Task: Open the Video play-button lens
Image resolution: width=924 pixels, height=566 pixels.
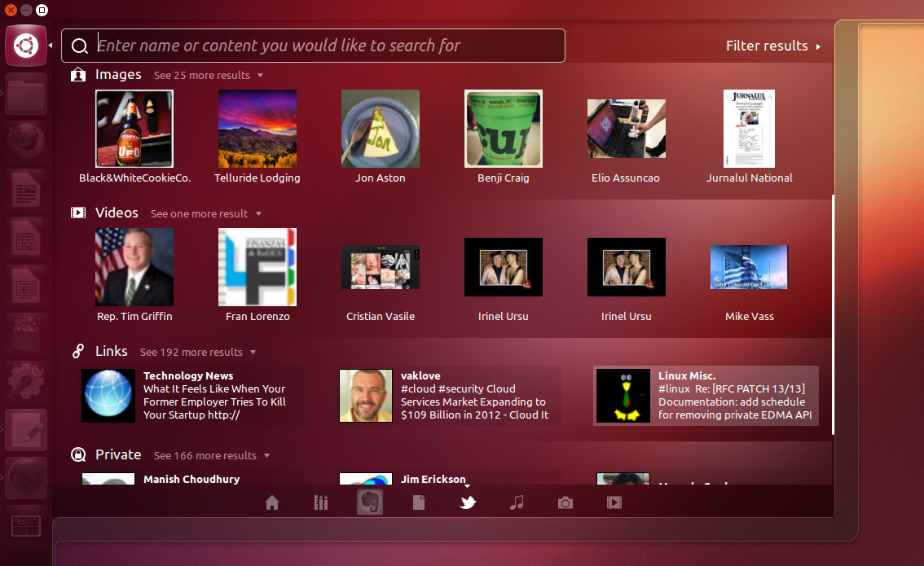Action: point(614,502)
